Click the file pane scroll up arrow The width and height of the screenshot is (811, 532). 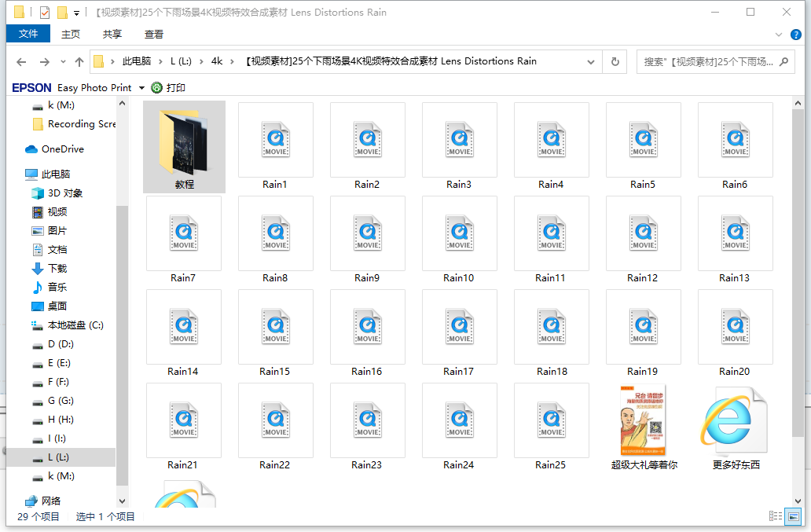tap(798, 103)
